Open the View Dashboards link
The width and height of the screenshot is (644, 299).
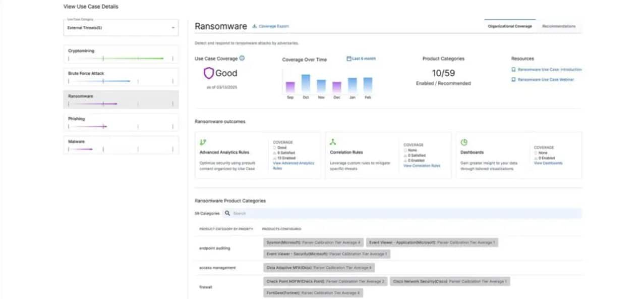[x=548, y=163]
